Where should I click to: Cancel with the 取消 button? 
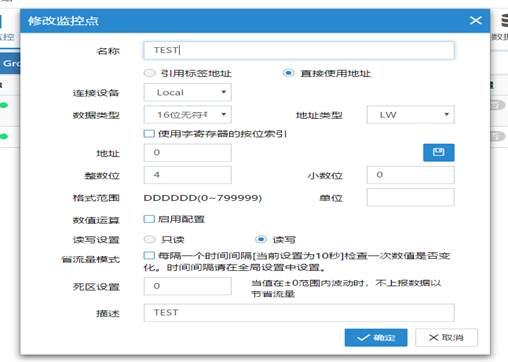(446, 337)
